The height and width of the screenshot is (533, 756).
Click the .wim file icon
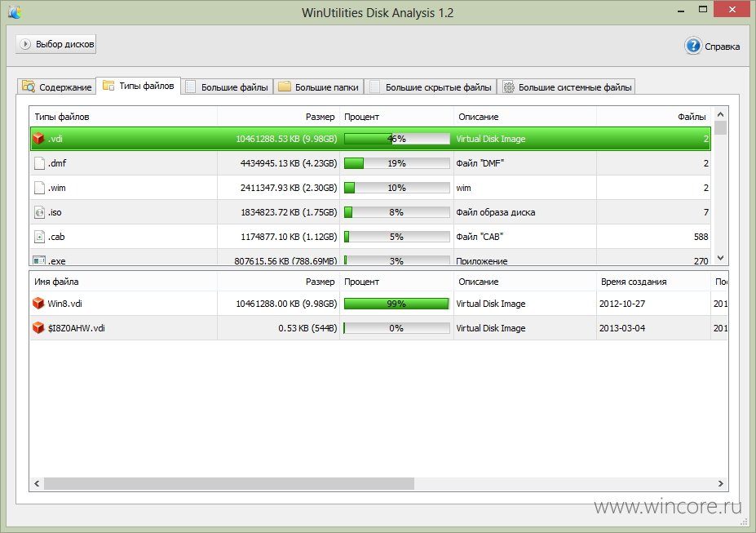39,188
